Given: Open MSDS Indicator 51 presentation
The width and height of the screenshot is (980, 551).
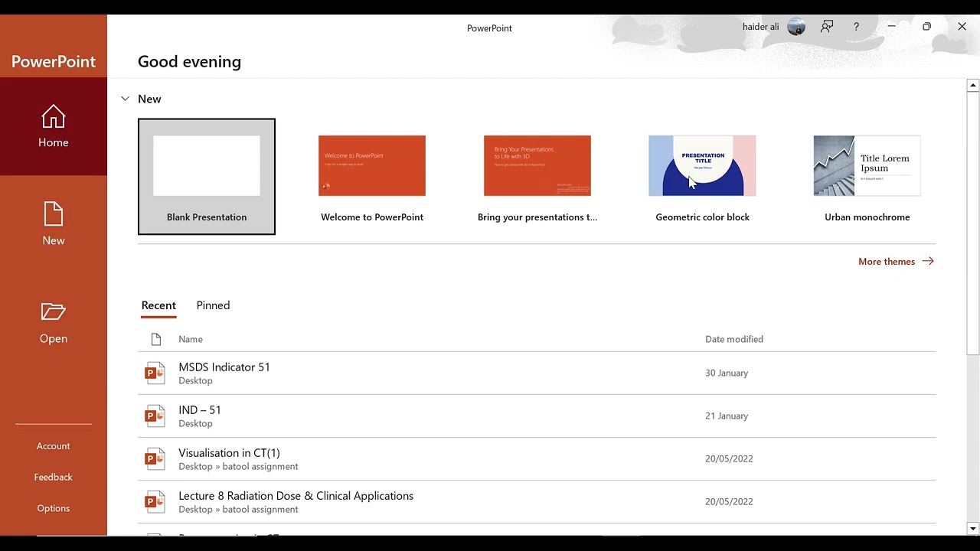Looking at the screenshot, I should pos(537,373).
